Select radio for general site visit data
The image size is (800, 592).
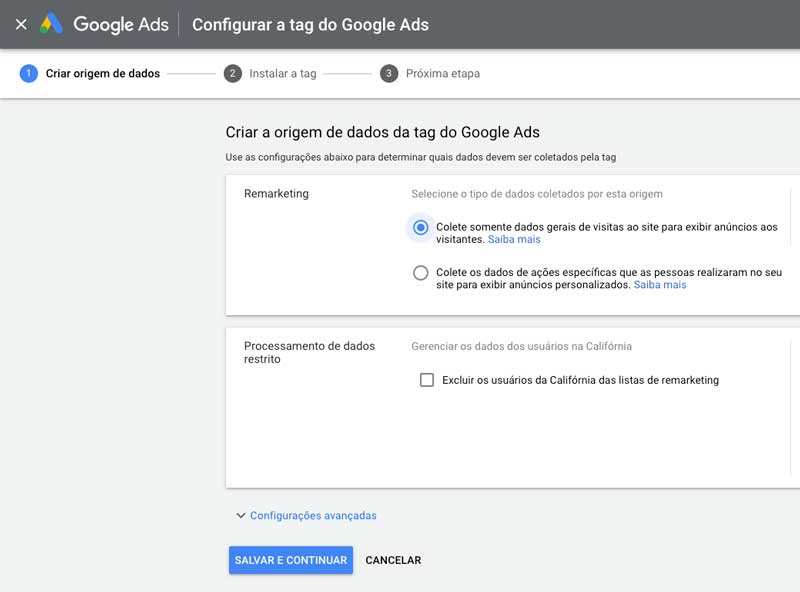(420, 229)
